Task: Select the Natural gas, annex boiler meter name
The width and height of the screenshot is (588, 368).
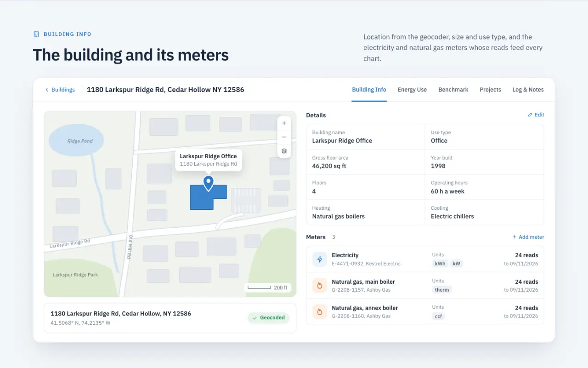Action: 365,308
